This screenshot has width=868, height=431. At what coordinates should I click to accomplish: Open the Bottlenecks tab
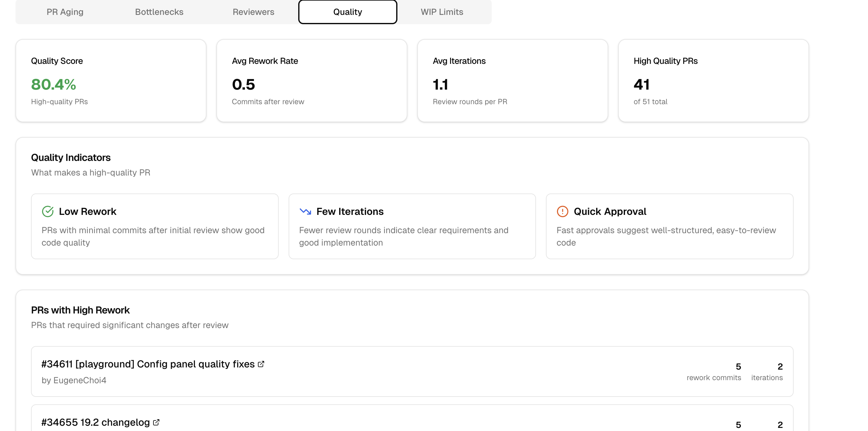(x=159, y=12)
